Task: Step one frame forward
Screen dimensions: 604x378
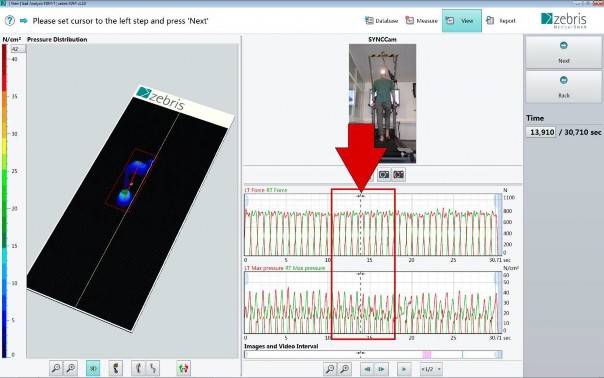Action: point(381,369)
